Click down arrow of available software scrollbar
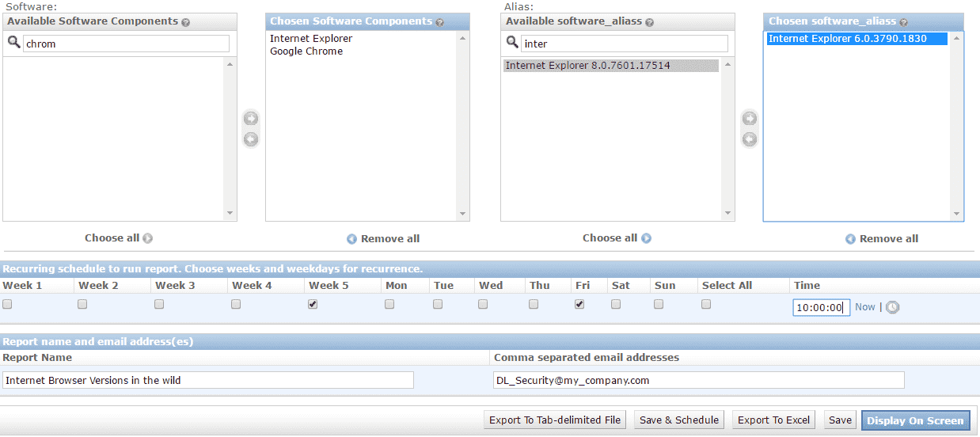The width and height of the screenshot is (980, 437). [x=230, y=213]
